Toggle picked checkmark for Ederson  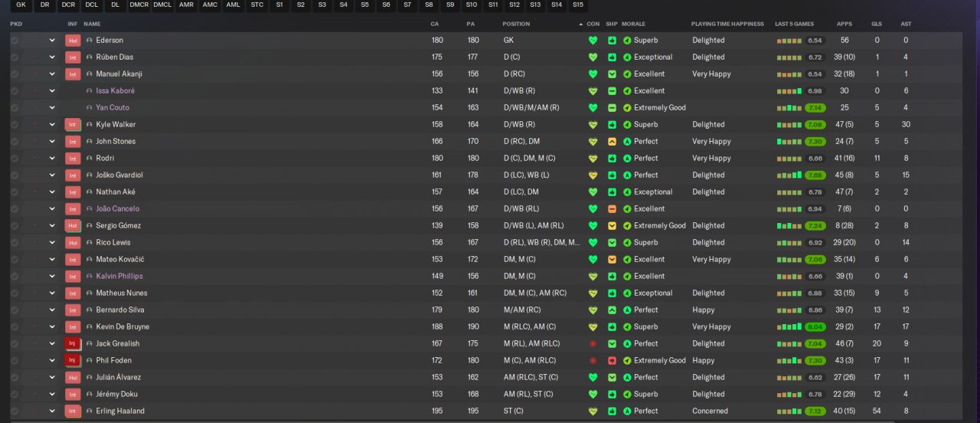pyautogui.click(x=15, y=40)
